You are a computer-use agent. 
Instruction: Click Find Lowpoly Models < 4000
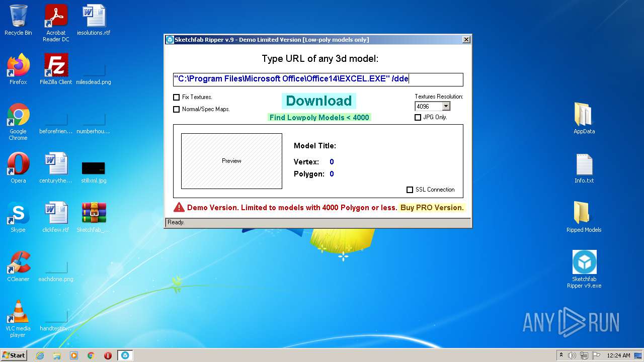319,118
